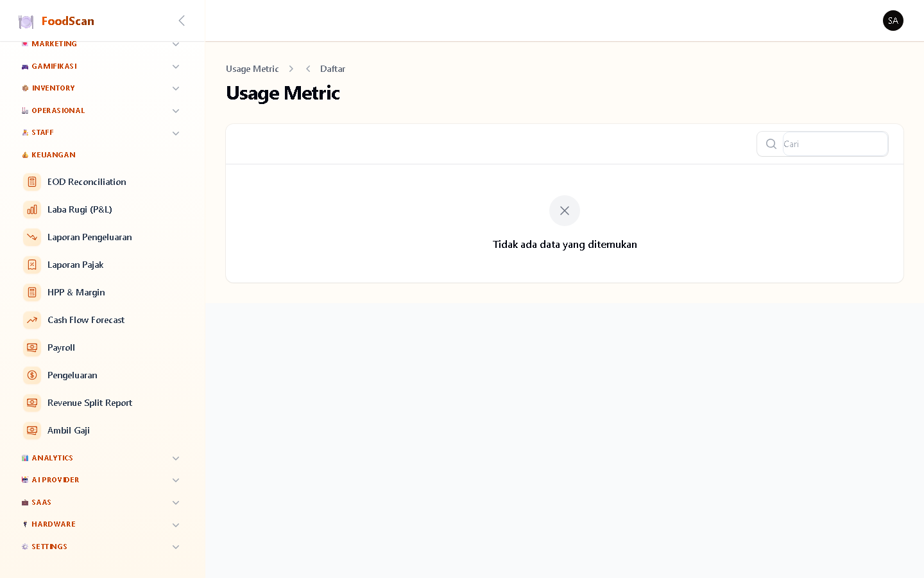Click the EOD Reconciliation icon

[32, 182]
